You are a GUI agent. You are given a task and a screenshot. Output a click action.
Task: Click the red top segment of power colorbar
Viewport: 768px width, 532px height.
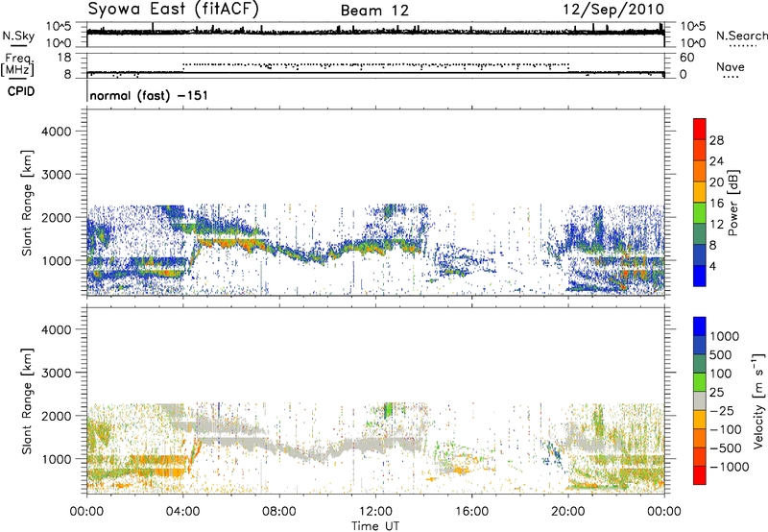point(700,129)
